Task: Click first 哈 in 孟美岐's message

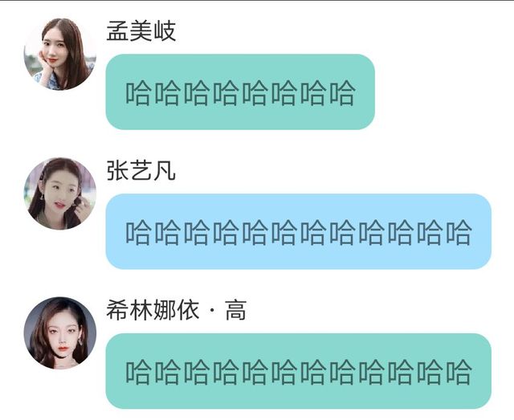Action: coord(139,93)
